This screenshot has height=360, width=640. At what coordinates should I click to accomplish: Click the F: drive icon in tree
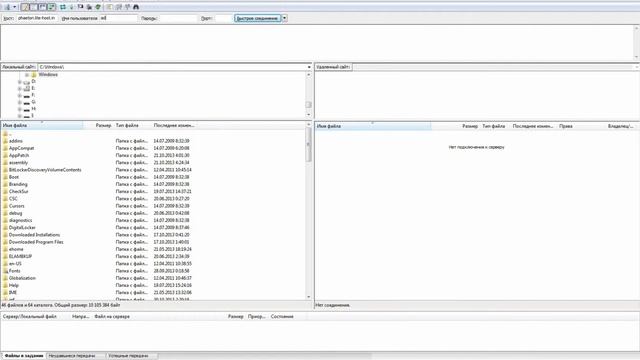[x=27, y=96]
